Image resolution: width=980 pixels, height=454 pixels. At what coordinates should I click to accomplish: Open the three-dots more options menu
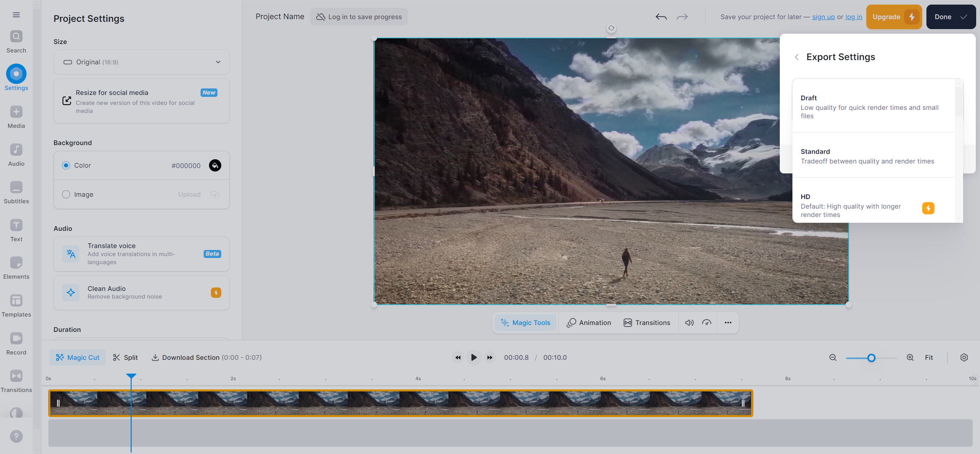728,323
